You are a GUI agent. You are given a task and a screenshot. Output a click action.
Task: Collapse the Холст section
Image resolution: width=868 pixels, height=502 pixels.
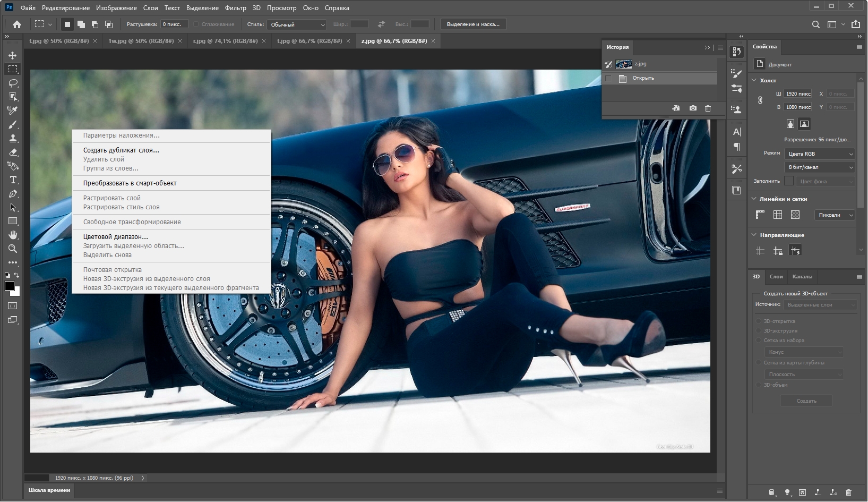coord(754,80)
